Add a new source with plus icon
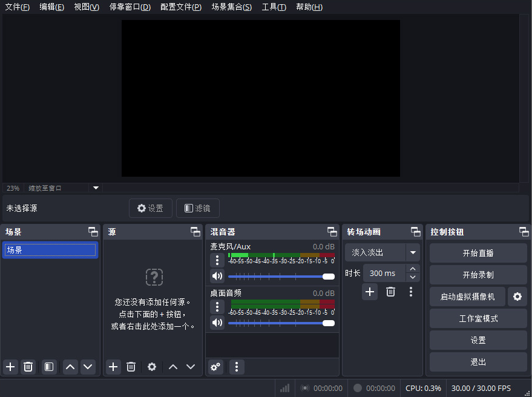The height and width of the screenshot is (397, 532). tap(113, 367)
